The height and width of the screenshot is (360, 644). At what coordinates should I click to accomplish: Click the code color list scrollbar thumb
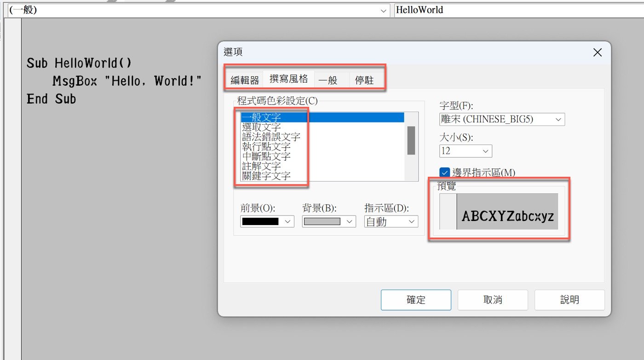click(x=411, y=140)
